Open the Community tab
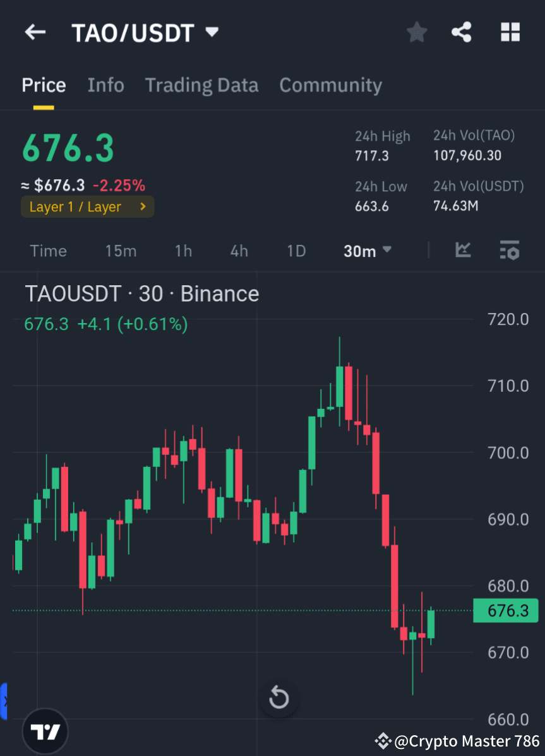 tap(330, 85)
